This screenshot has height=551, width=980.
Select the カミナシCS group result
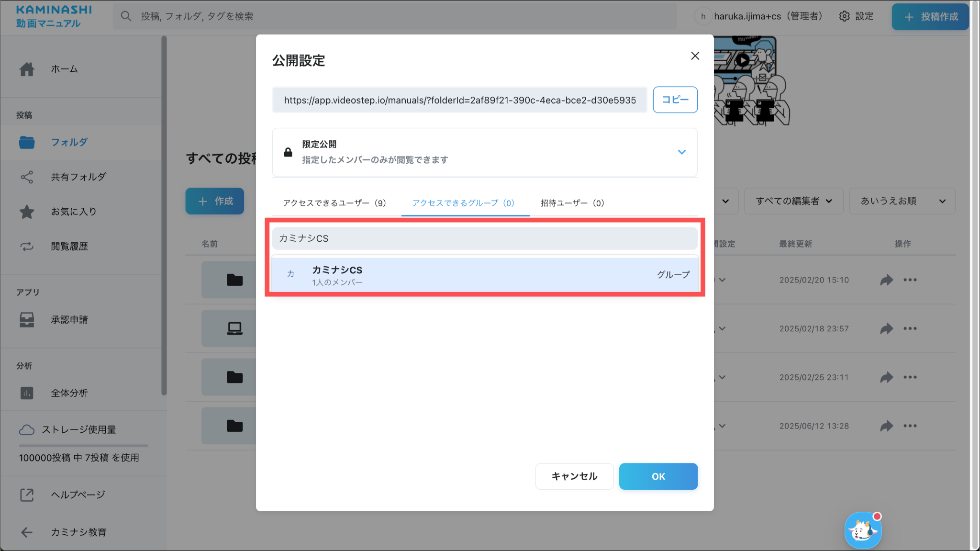[485, 275]
